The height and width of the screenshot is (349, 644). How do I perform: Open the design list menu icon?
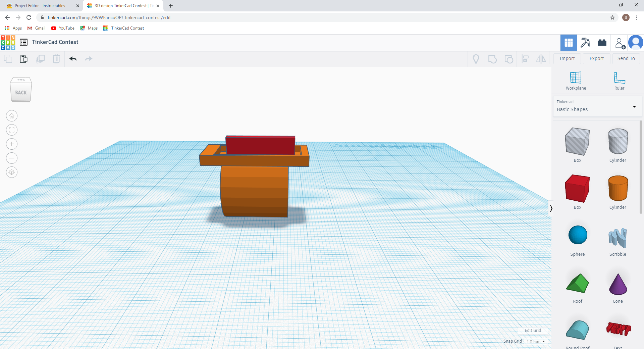(23, 42)
